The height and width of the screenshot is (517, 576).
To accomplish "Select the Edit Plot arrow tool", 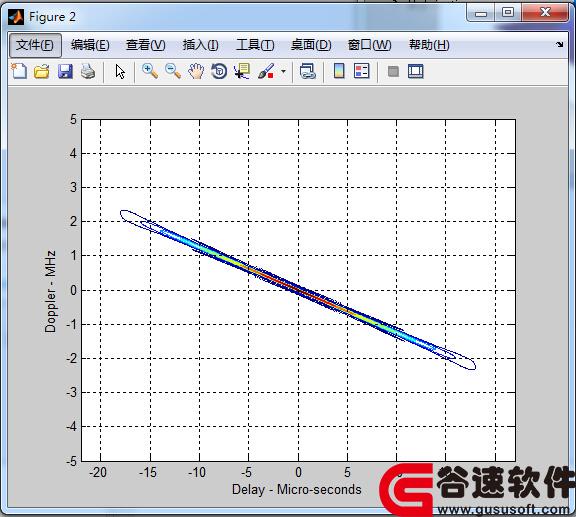I will 120,71.
